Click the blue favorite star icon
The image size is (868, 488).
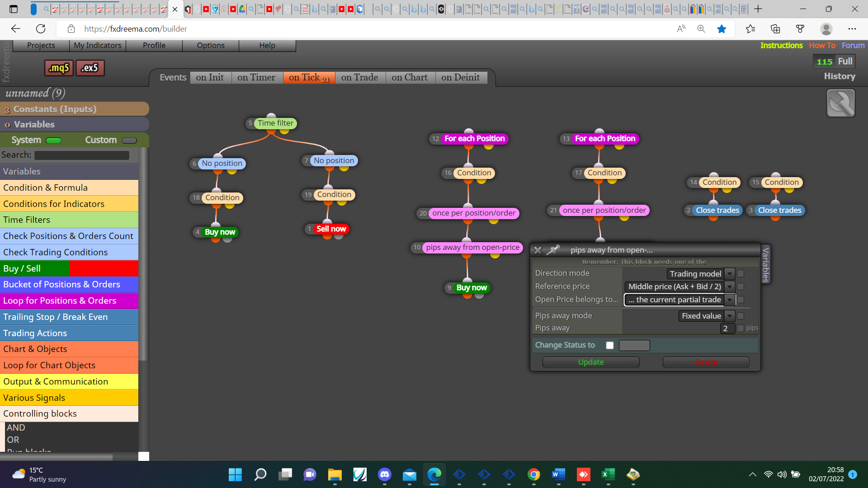pos(722,29)
